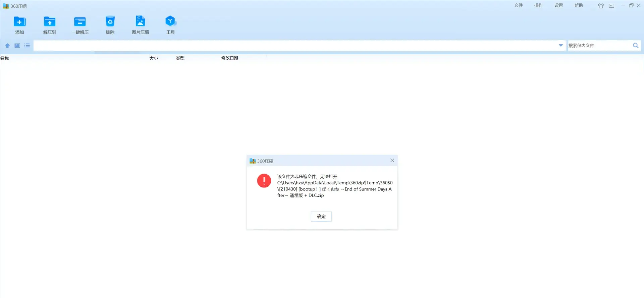Click the search magnifier icon
644x298 pixels.
tap(635, 46)
